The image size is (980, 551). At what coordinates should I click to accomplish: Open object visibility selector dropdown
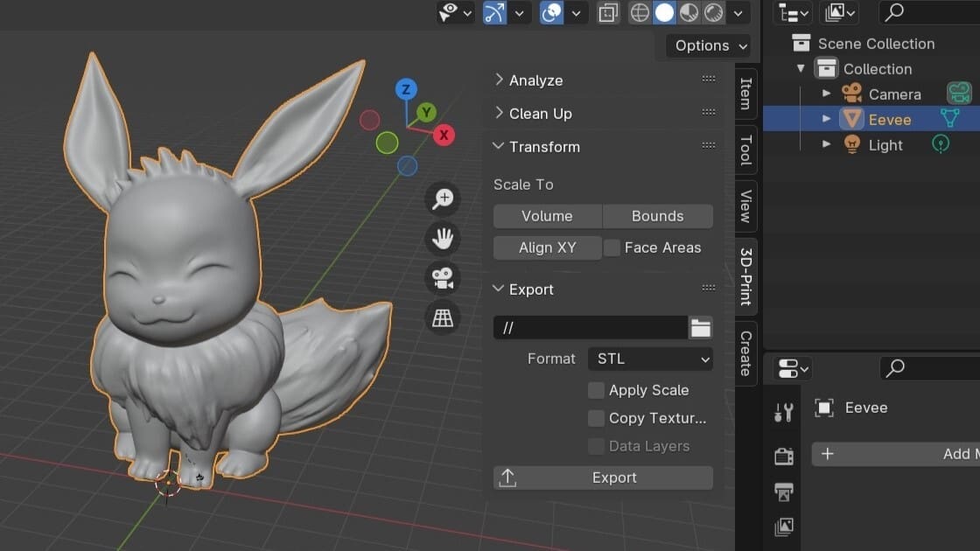pos(456,12)
